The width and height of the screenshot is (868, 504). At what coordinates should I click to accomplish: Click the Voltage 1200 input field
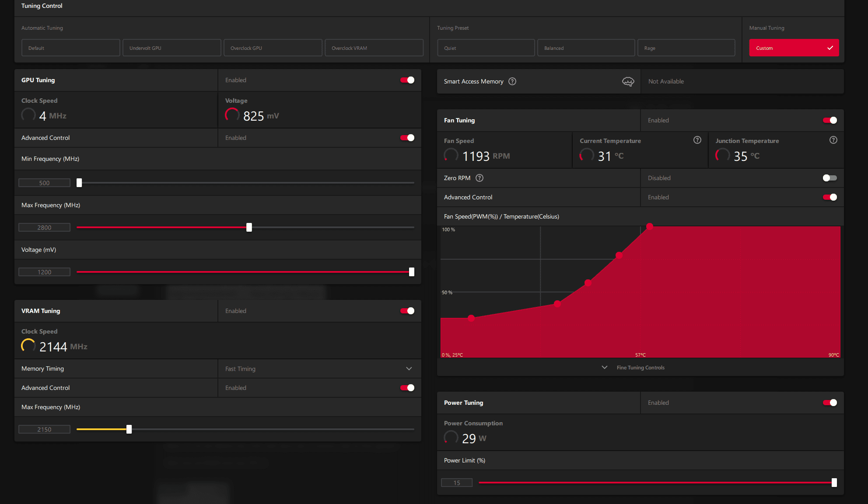44,272
